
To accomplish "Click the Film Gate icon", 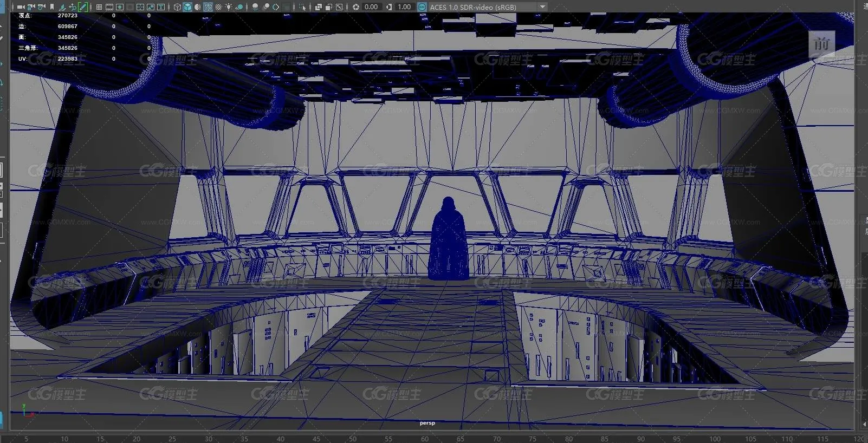I will tap(109, 7).
